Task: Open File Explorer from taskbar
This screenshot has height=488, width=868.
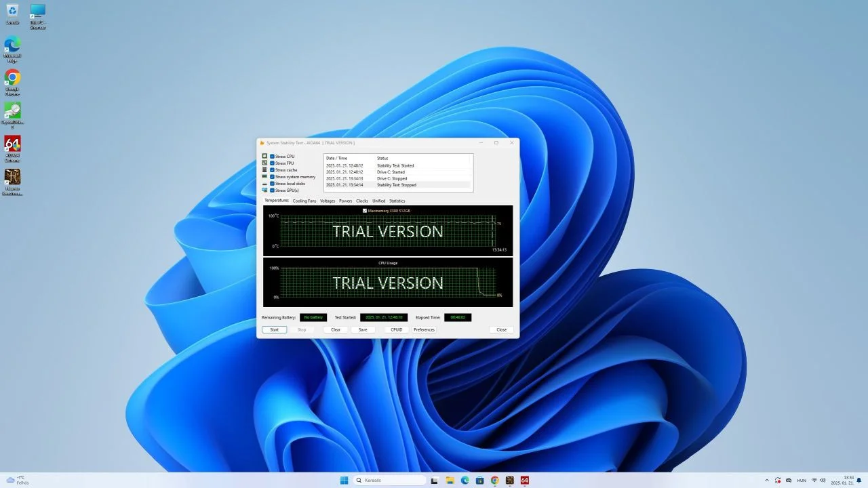Action: [450, 480]
